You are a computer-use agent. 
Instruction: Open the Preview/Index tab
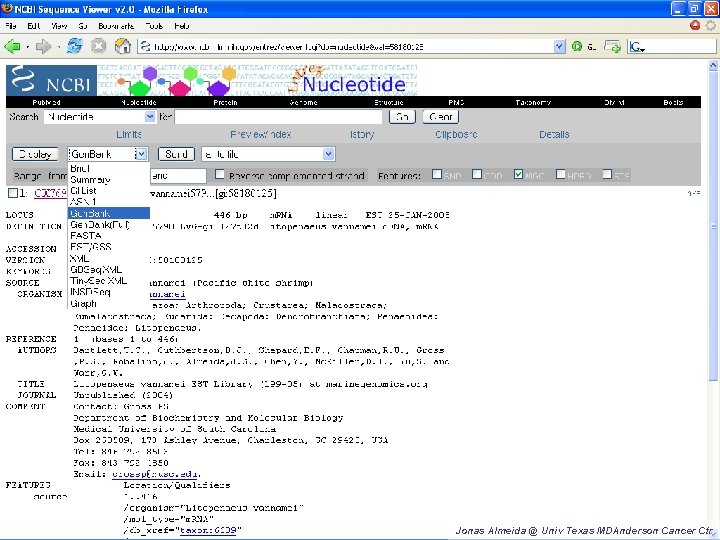pyautogui.click(x=260, y=135)
